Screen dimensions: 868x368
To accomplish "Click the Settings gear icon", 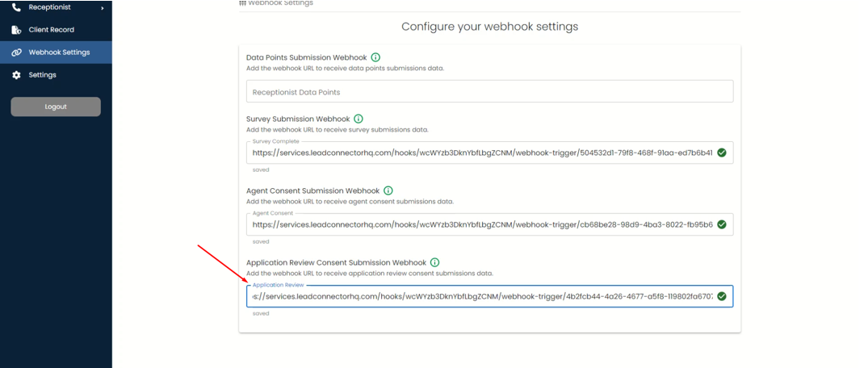I will (x=17, y=75).
